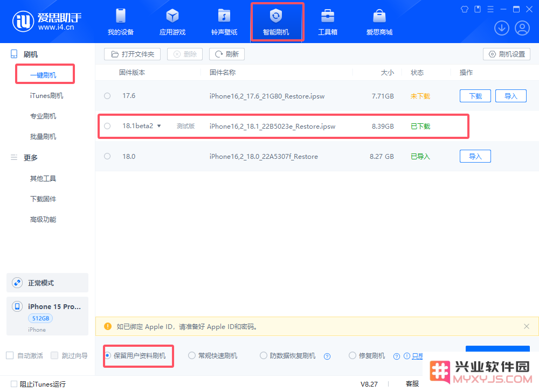Click the 512GB storage badge
Image resolution: width=539 pixels, height=392 pixels.
(40, 318)
